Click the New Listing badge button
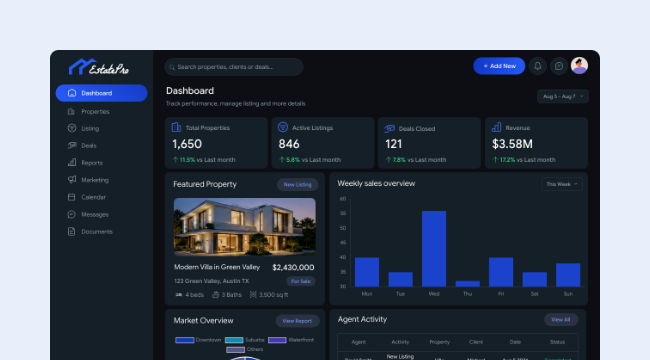The image size is (650, 360). [297, 185]
